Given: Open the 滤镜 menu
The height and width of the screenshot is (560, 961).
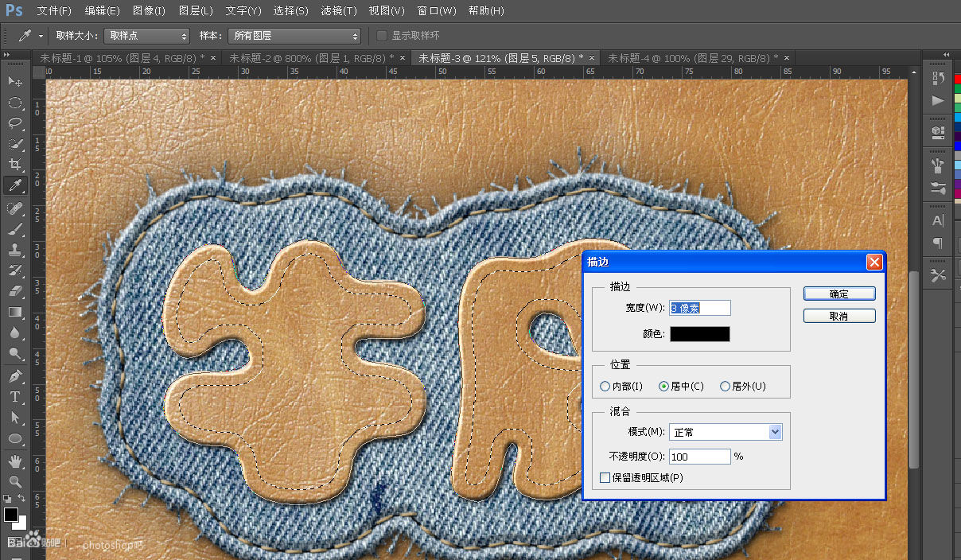Looking at the screenshot, I should coord(338,11).
